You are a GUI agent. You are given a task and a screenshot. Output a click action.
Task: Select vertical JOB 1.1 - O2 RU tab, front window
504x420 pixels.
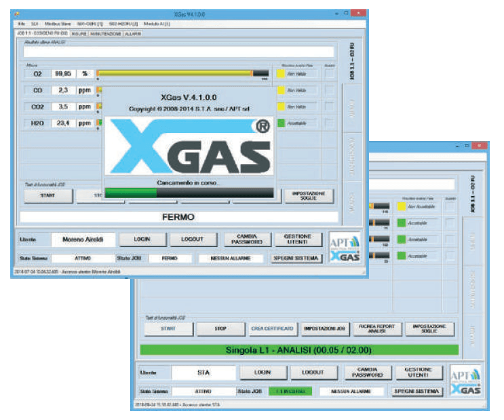tap(351, 61)
